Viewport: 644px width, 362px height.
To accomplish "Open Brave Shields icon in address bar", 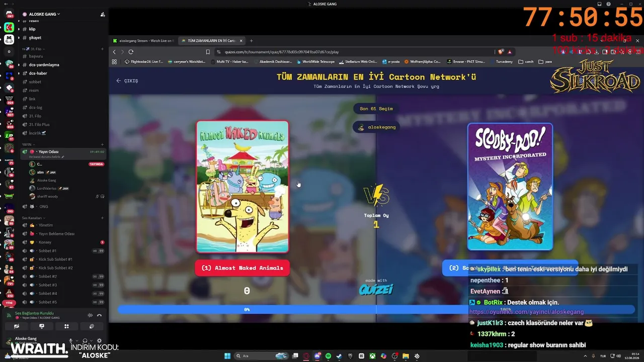I will pos(501,52).
